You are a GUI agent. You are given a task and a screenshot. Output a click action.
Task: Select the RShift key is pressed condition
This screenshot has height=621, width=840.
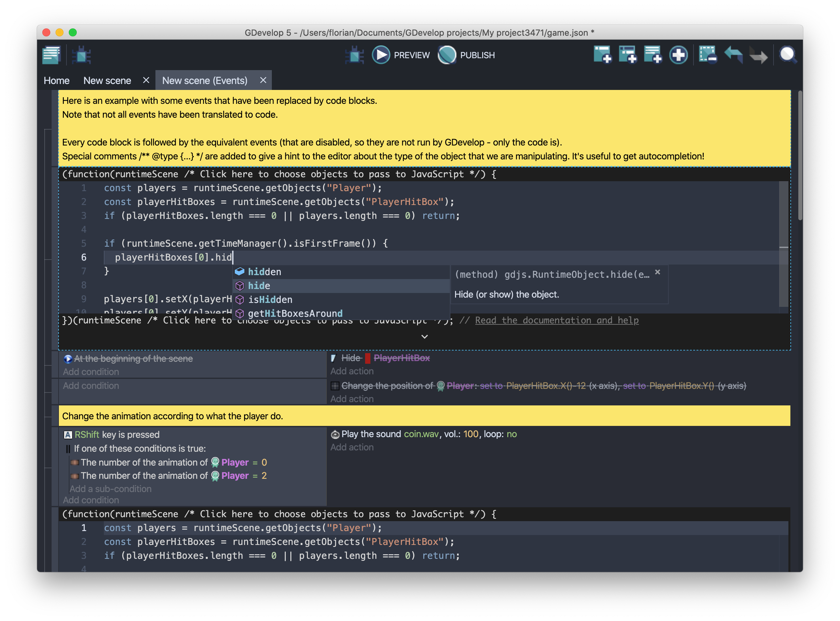[x=112, y=435]
